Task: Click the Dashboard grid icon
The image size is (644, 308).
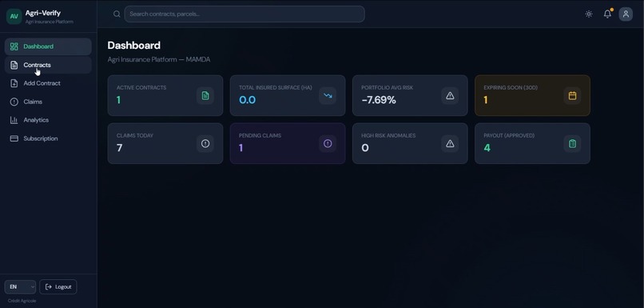Action: coord(14,46)
